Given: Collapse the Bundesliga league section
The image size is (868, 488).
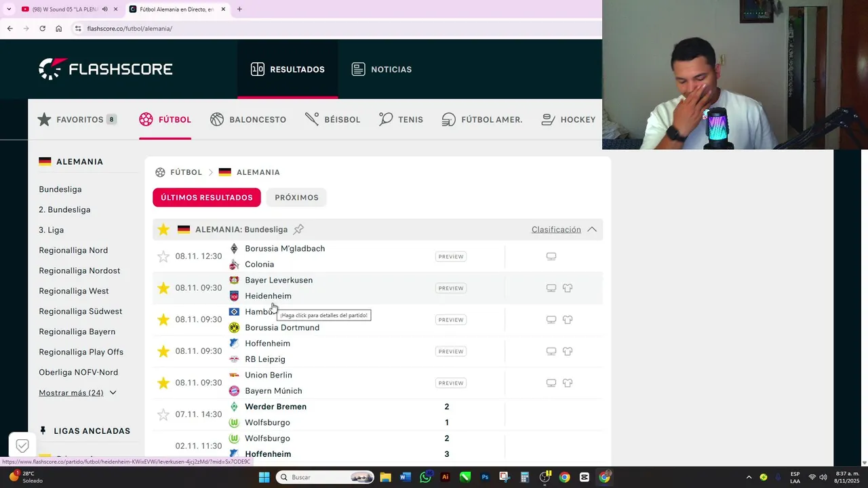Looking at the screenshot, I should 592,229.
